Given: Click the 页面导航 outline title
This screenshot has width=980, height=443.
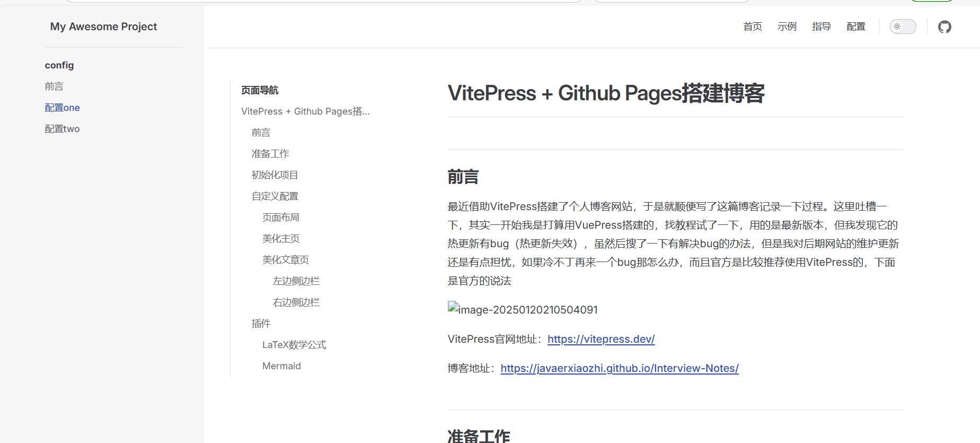Looking at the screenshot, I should tap(260, 90).
